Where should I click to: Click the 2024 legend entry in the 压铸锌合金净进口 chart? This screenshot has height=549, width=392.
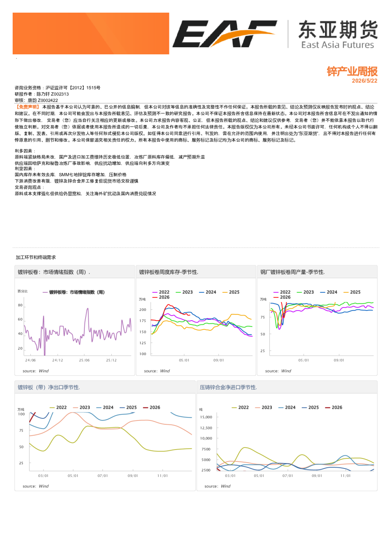point(287,407)
